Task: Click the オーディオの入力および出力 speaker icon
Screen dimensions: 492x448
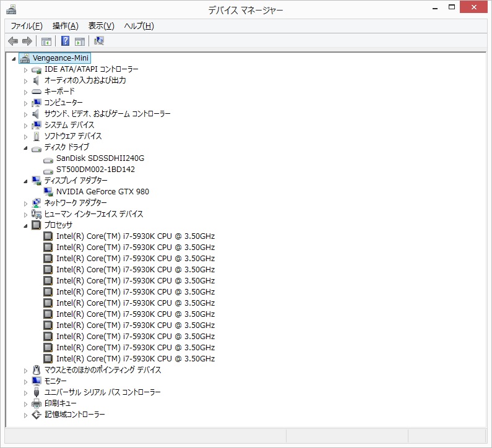Action: (36, 80)
